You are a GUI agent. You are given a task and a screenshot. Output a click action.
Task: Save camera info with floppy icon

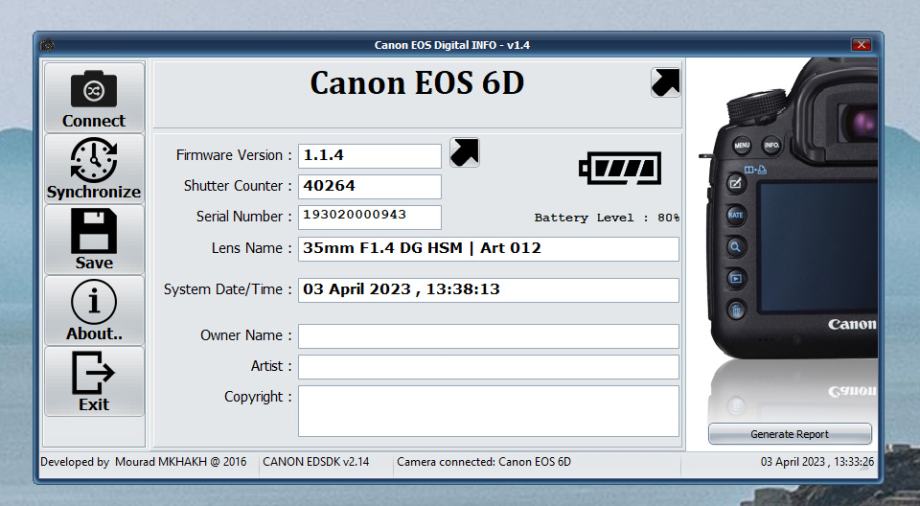coord(94,239)
